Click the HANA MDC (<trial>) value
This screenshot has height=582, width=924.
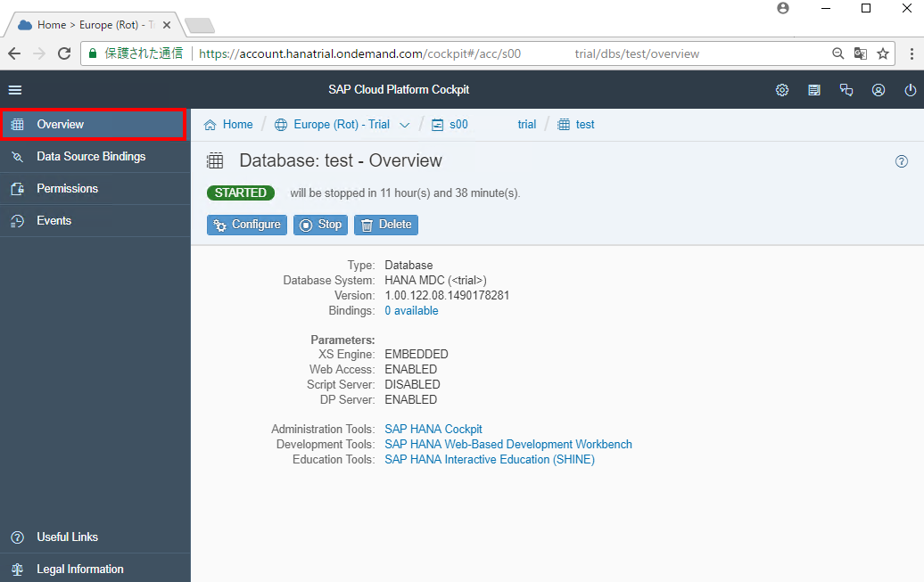tap(435, 281)
